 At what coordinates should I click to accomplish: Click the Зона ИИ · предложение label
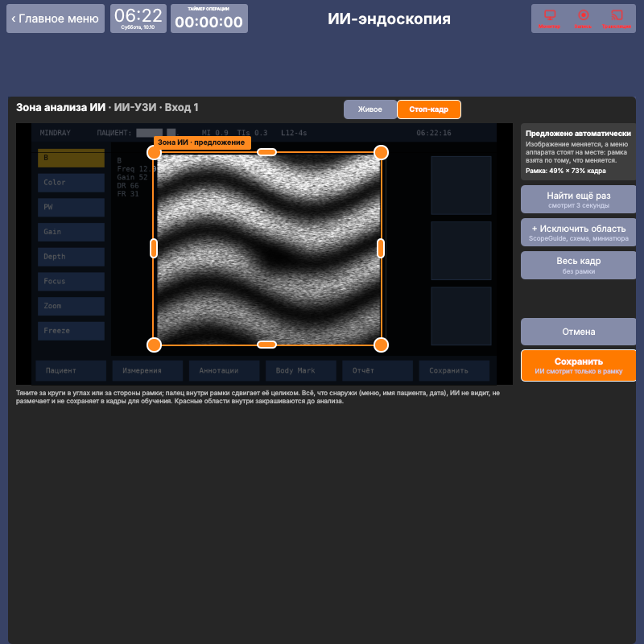(201, 142)
